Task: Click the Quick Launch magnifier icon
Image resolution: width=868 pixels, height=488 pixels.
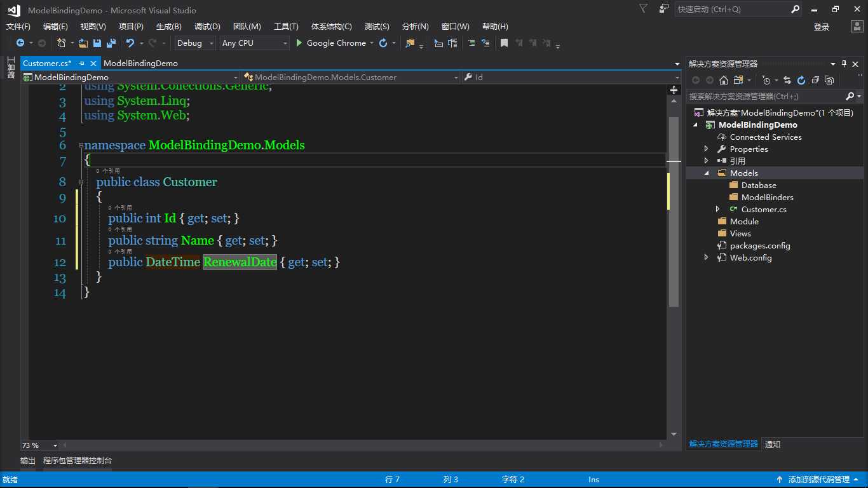Action: 795,9
